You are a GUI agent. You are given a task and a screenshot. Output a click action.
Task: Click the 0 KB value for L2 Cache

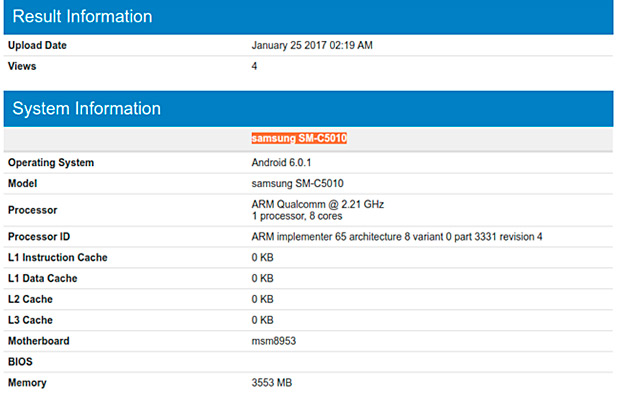(x=262, y=300)
